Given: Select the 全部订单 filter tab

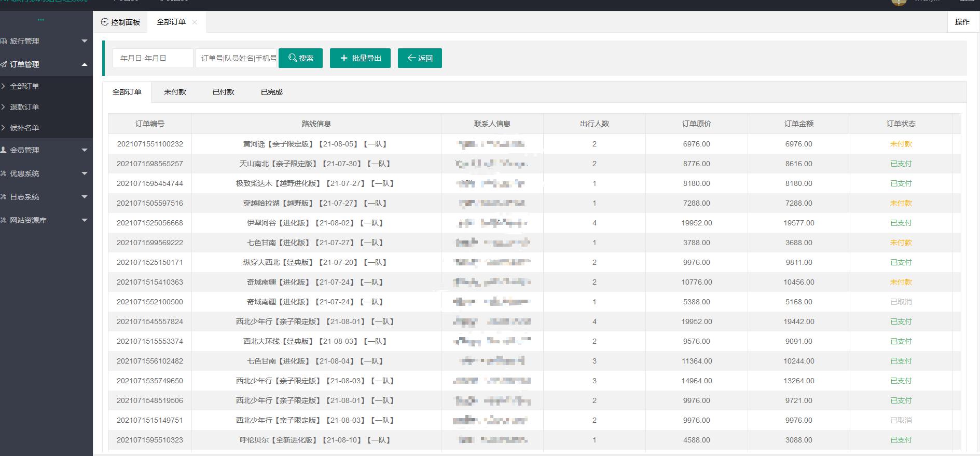Looking at the screenshot, I should [127, 92].
